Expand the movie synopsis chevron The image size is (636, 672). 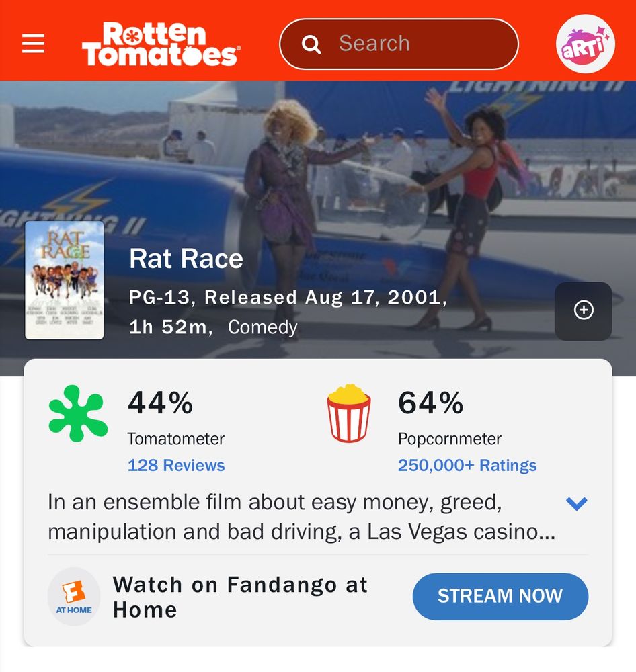(576, 503)
